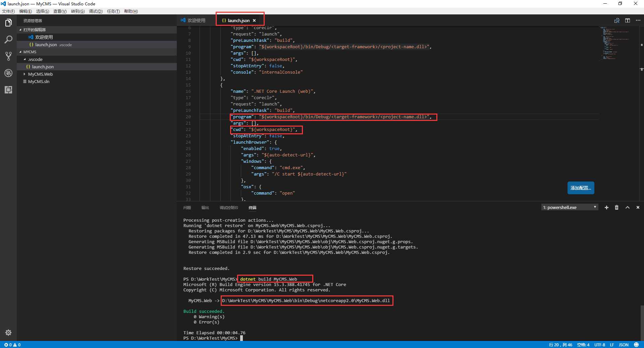The height and width of the screenshot is (348, 644).
Task: Change indentation via 空格: 4
Action: point(583,345)
